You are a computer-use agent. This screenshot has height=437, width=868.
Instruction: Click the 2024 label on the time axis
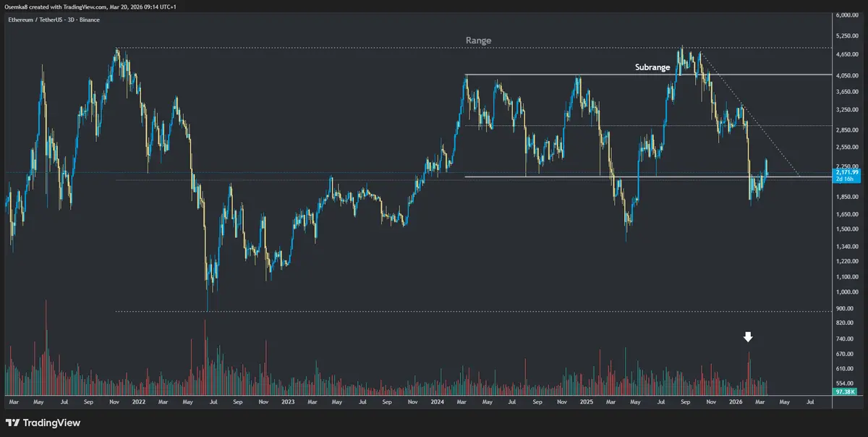[437, 400]
